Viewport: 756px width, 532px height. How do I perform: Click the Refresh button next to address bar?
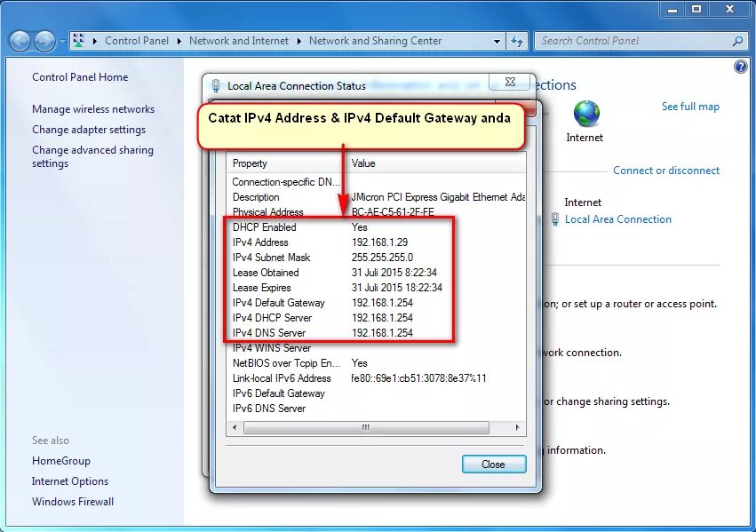point(517,42)
